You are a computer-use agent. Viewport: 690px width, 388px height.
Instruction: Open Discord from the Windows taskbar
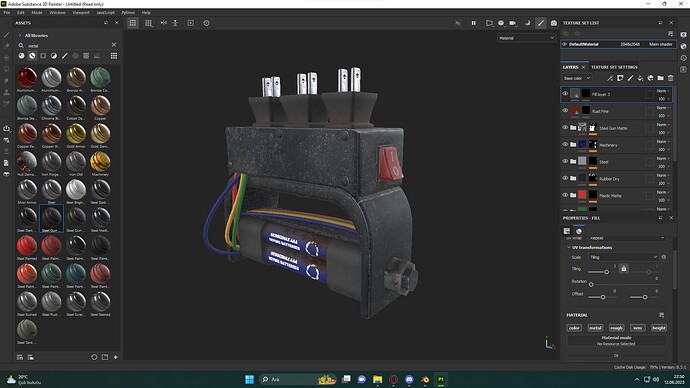pyautogui.click(x=409, y=379)
